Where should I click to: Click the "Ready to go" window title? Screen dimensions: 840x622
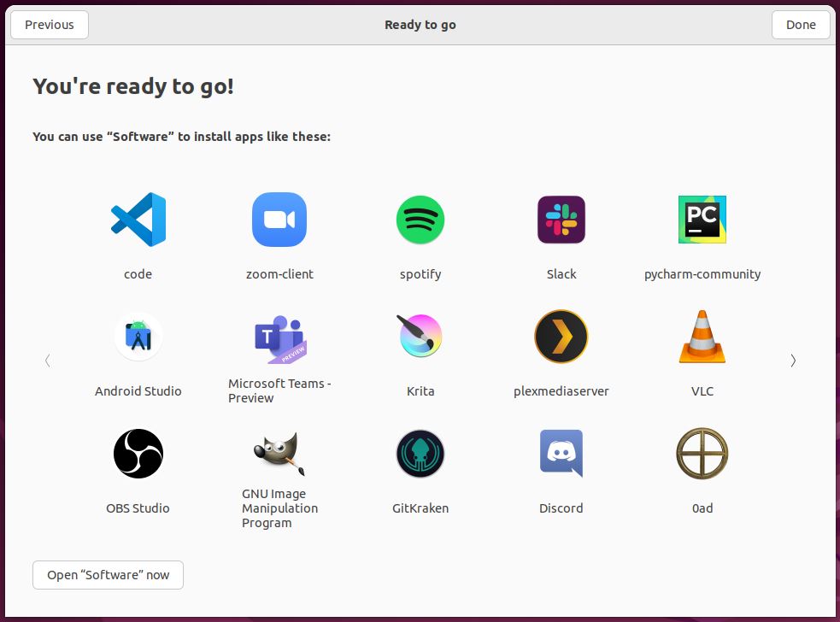point(420,25)
